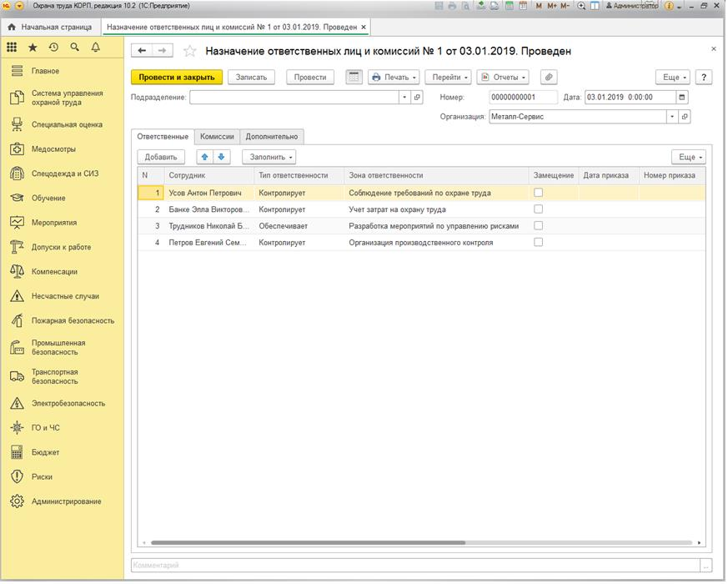Go back with the left arrow button
This screenshot has width=728, height=584.
coord(142,51)
